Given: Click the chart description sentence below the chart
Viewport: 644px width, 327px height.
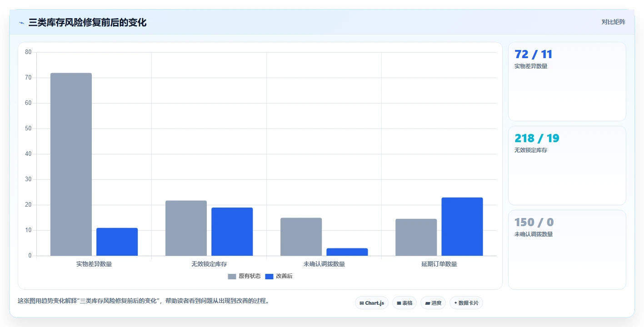Looking at the screenshot, I should coord(143,301).
